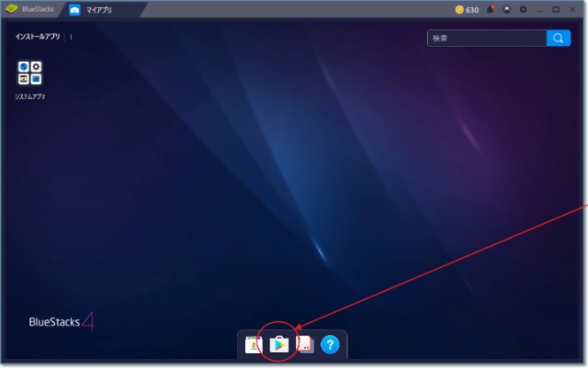Click the blue magnifier search button

pyautogui.click(x=558, y=38)
